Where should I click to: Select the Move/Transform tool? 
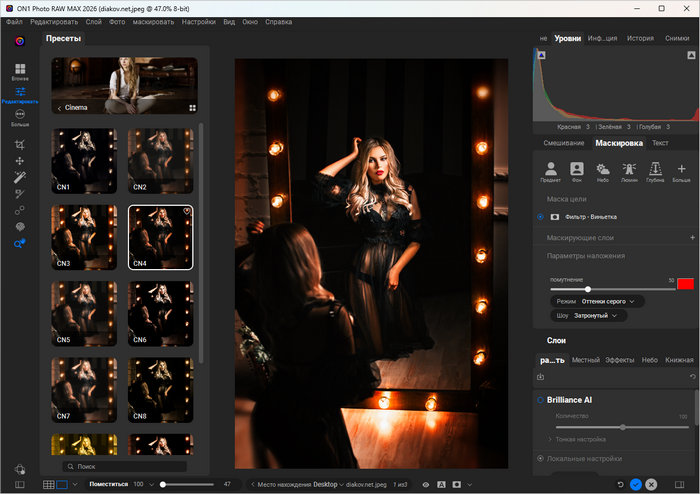coord(20,161)
